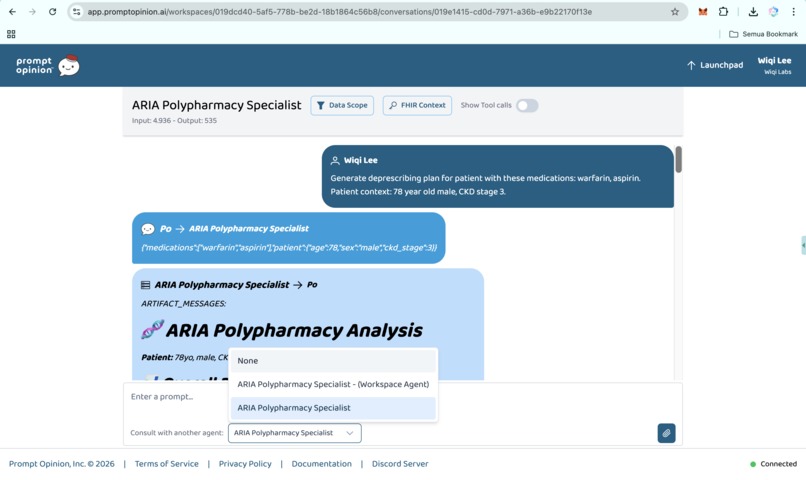Open the Extensions puzzle icon

723,12
